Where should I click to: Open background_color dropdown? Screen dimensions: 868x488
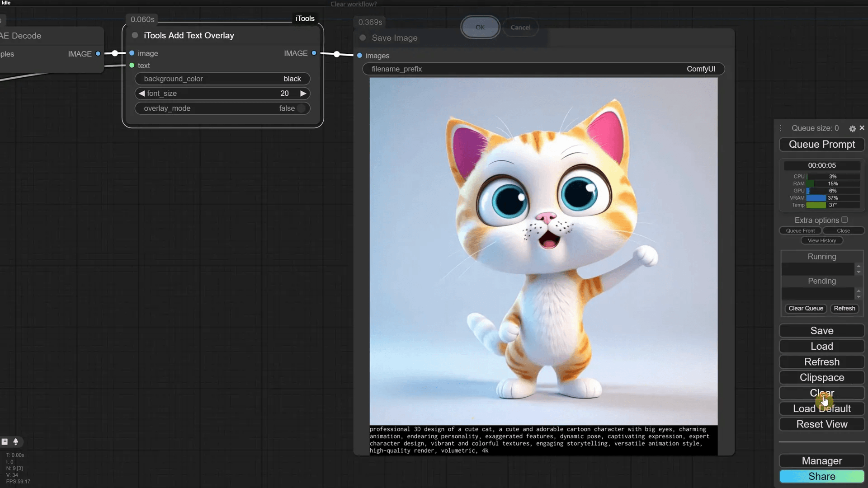222,79
